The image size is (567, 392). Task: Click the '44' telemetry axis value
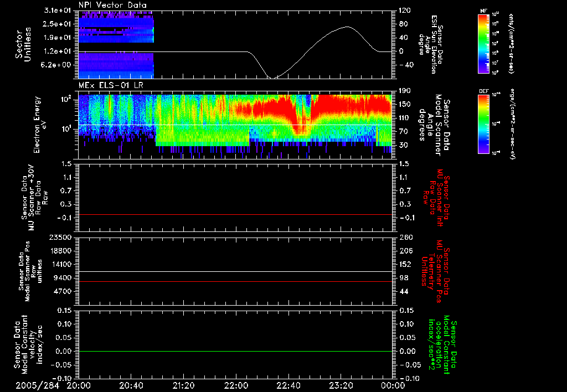[x=404, y=291]
